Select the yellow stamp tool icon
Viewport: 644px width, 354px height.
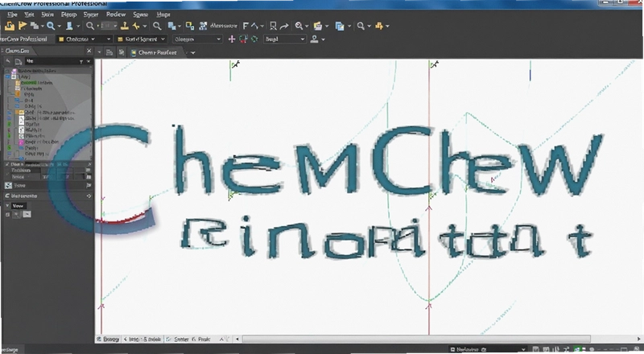[x=125, y=26]
